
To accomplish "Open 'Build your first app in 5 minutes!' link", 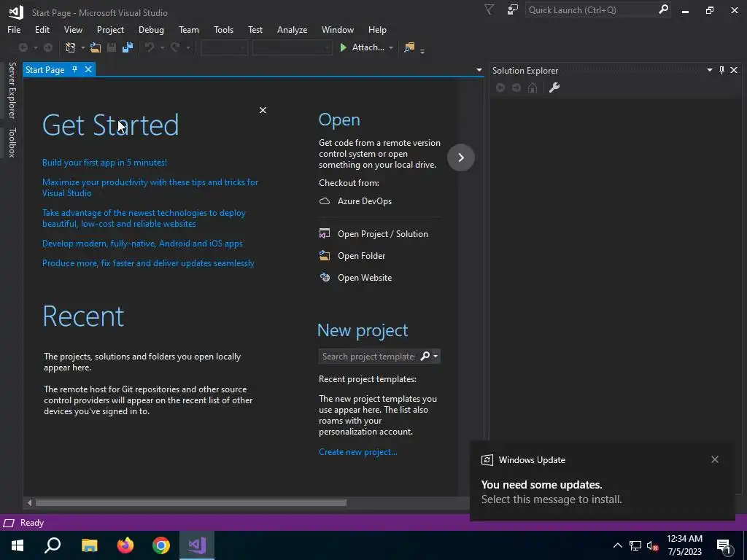I will [104, 163].
